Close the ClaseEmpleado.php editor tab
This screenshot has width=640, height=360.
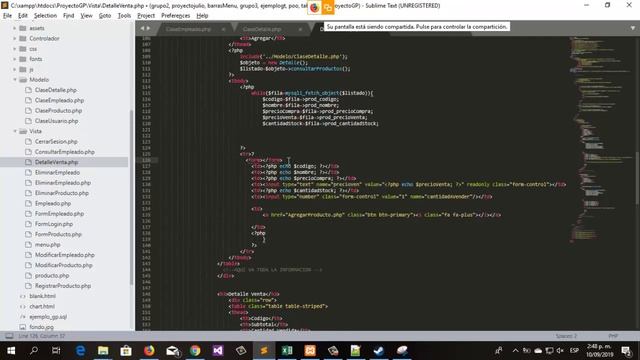pos(223,29)
